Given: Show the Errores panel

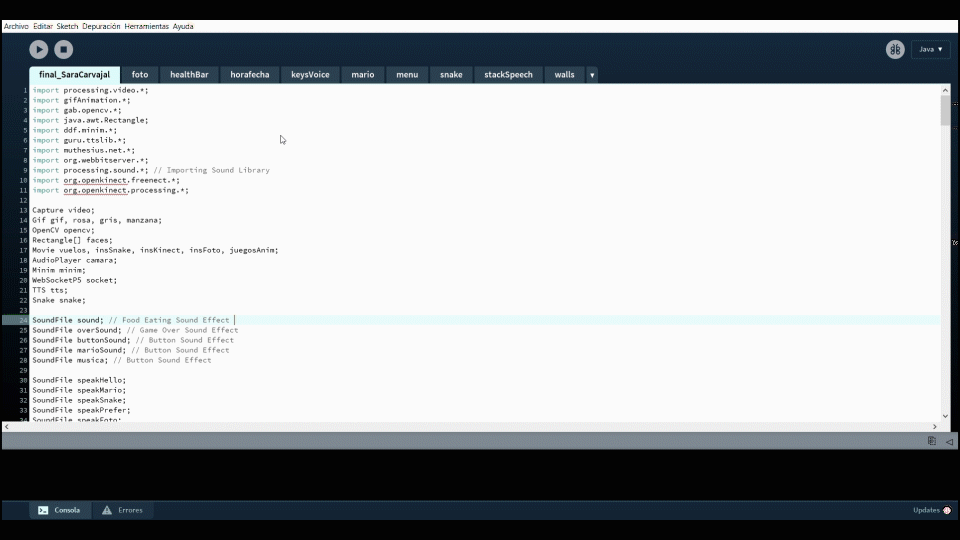Looking at the screenshot, I should point(122,510).
